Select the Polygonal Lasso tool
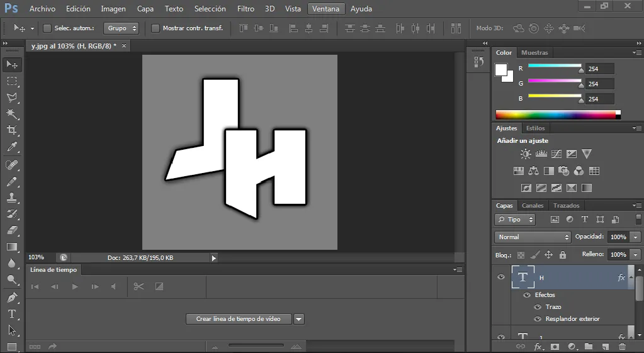The width and height of the screenshot is (644, 353). pyautogui.click(x=12, y=98)
